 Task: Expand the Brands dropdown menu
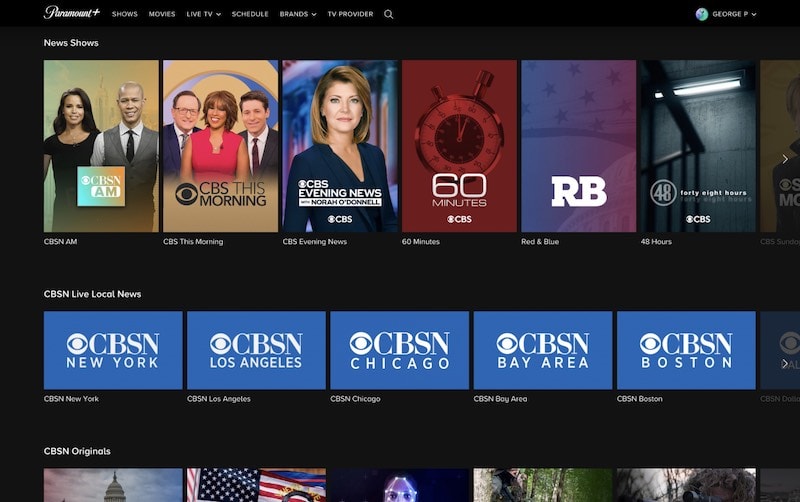point(298,14)
